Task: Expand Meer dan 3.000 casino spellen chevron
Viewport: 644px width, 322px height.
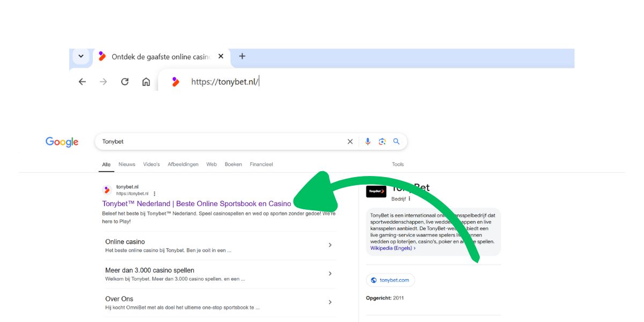Action: coord(330,274)
